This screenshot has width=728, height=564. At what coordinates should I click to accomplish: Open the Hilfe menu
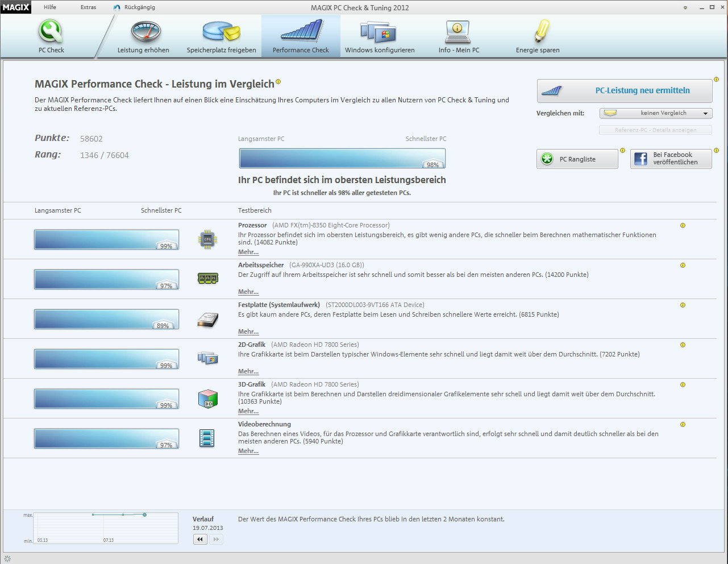coord(50,7)
